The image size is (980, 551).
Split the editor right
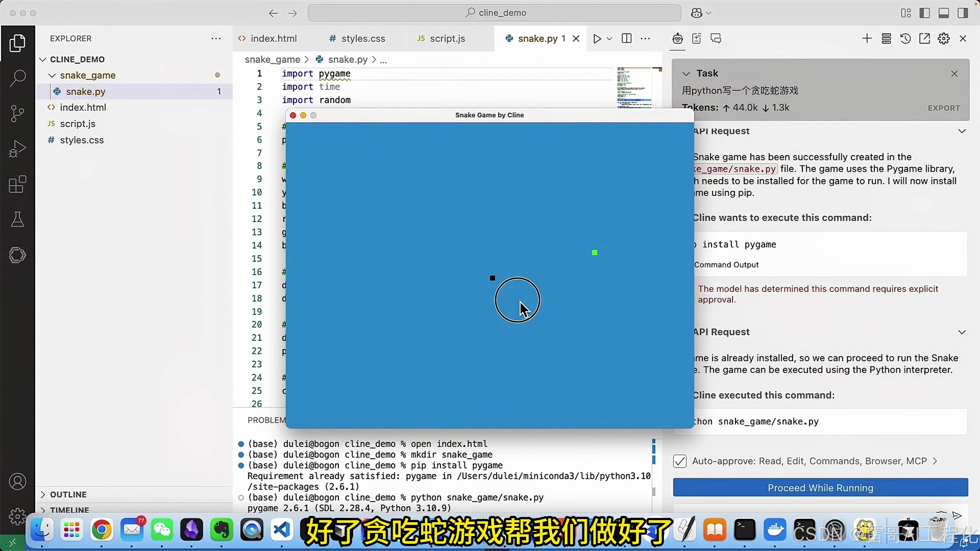click(x=627, y=39)
